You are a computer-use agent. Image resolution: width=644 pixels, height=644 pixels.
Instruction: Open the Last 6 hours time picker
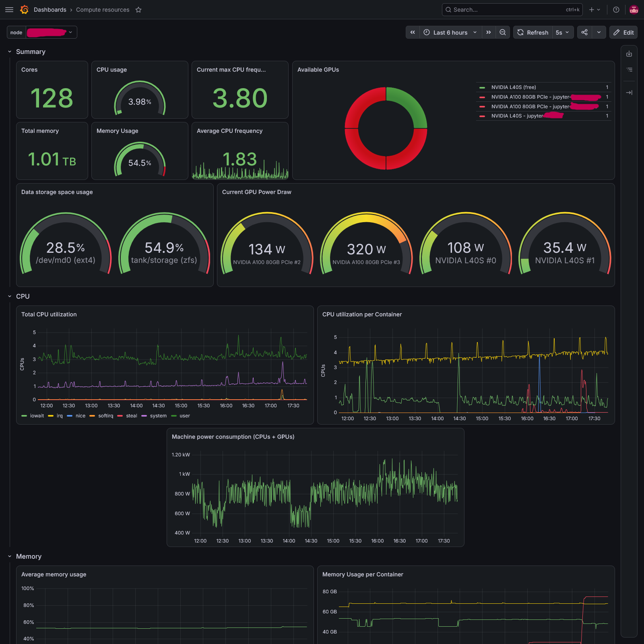coord(451,33)
